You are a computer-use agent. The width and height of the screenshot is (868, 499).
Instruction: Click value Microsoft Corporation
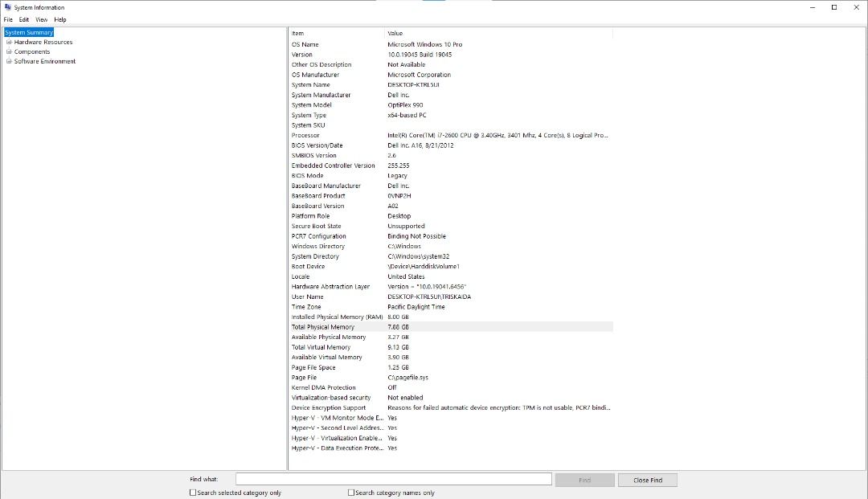[x=419, y=75]
